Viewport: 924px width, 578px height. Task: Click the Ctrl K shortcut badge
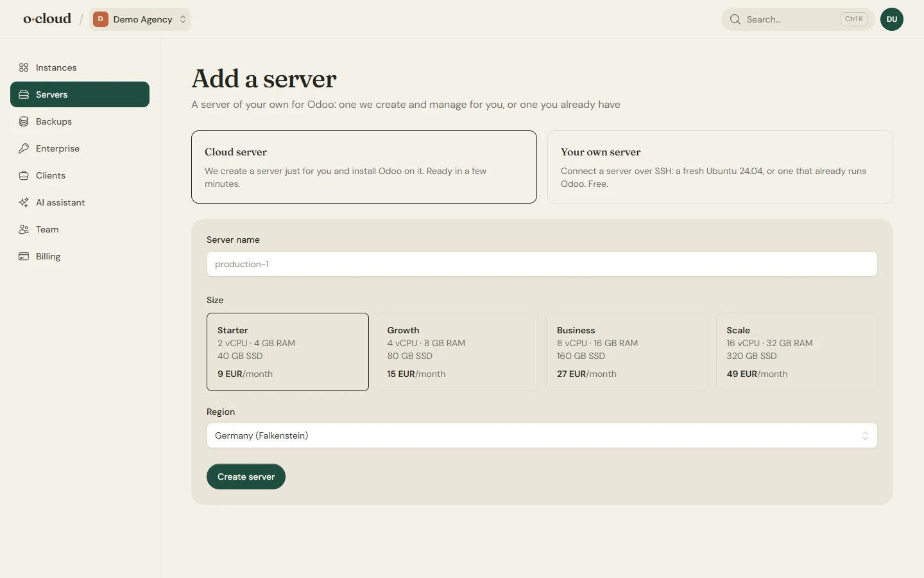click(854, 19)
